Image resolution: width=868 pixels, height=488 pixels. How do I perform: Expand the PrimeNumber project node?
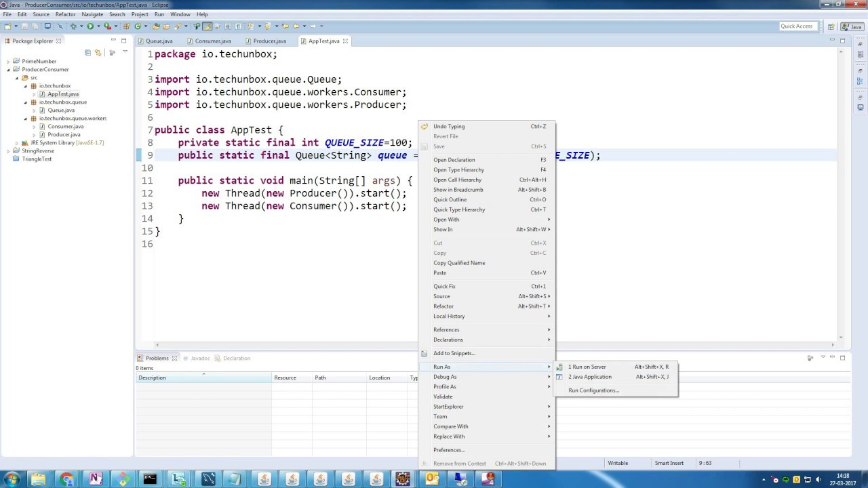click(9, 61)
